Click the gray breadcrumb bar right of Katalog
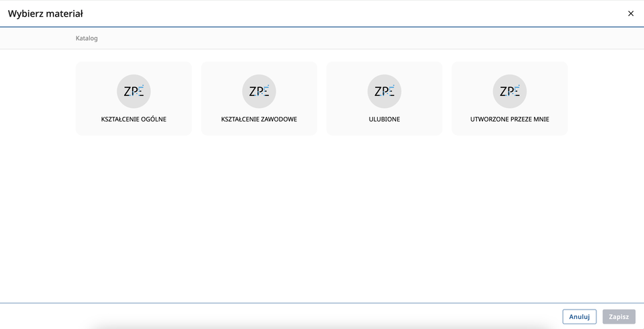 (x=335, y=38)
